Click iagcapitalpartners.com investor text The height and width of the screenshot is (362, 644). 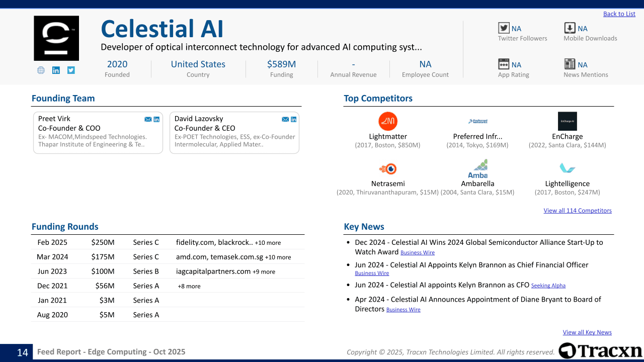pos(213,271)
